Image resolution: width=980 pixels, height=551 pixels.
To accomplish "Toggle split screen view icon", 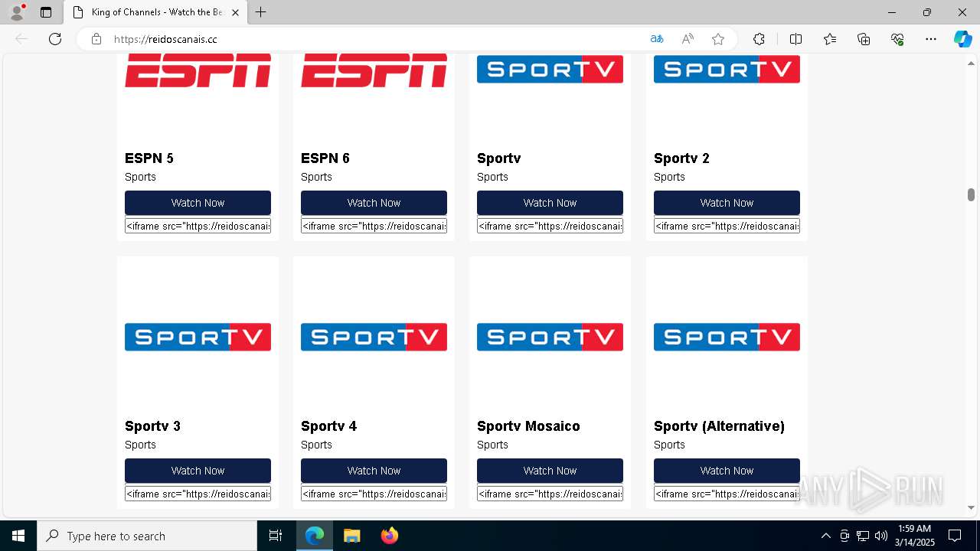I will 795,39.
